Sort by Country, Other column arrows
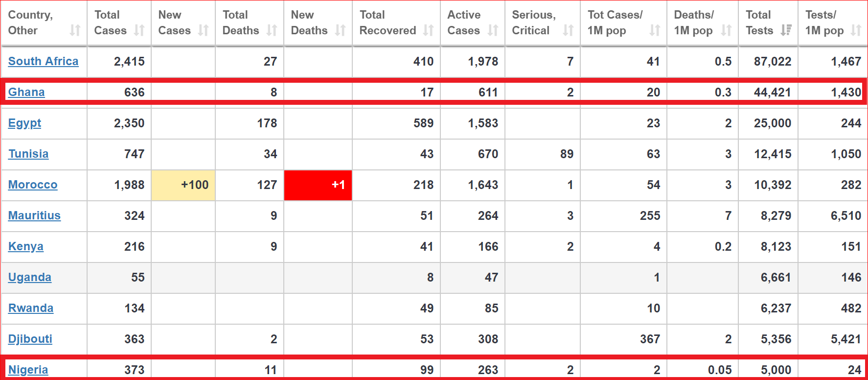Image resolution: width=868 pixels, height=380 pixels. tap(75, 30)
